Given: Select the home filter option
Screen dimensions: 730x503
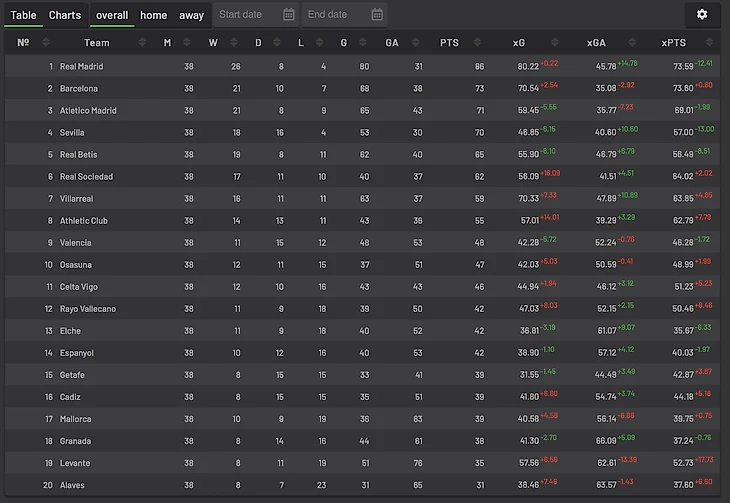Looking at the screenshot, I should 154,15.
